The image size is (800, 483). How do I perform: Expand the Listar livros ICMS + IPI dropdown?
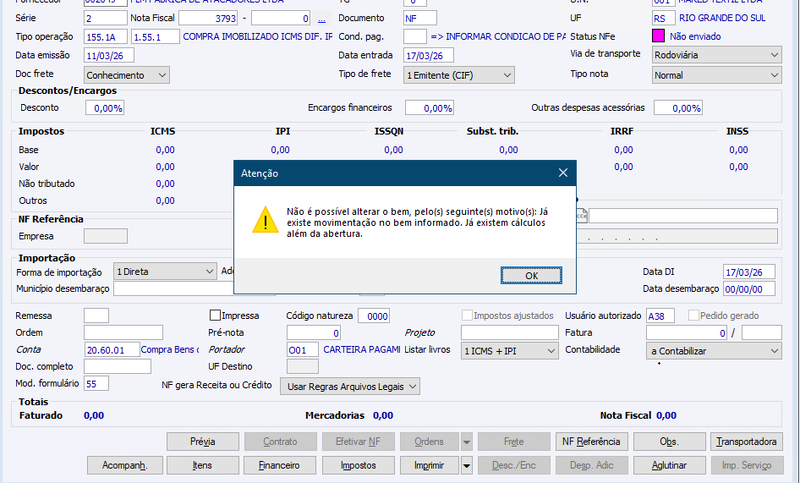pyautogui.click(x=509, y=351)
